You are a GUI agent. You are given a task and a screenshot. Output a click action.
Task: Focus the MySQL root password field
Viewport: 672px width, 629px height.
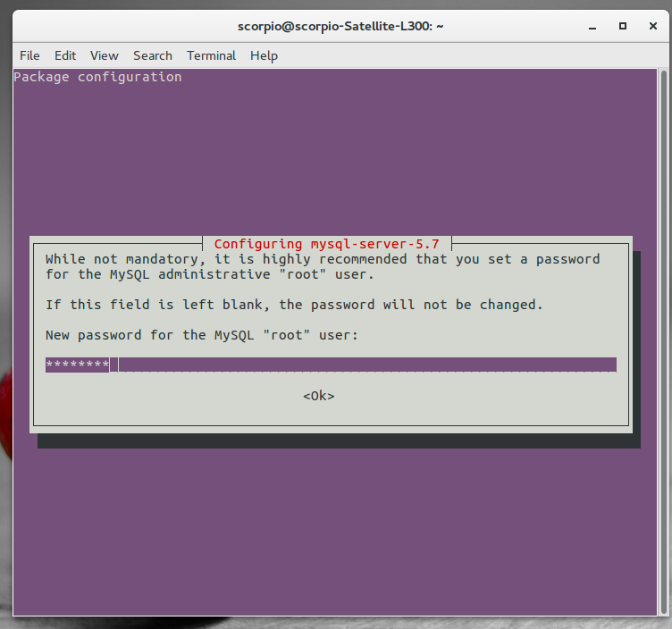(x=331, y=365)
